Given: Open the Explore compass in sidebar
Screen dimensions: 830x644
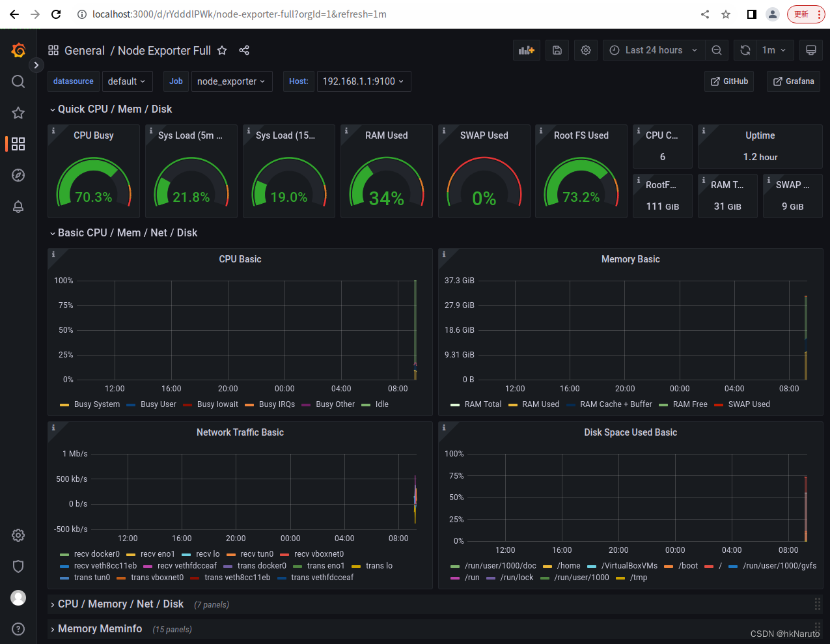Looking at the screenshot, I should (18, 175).
